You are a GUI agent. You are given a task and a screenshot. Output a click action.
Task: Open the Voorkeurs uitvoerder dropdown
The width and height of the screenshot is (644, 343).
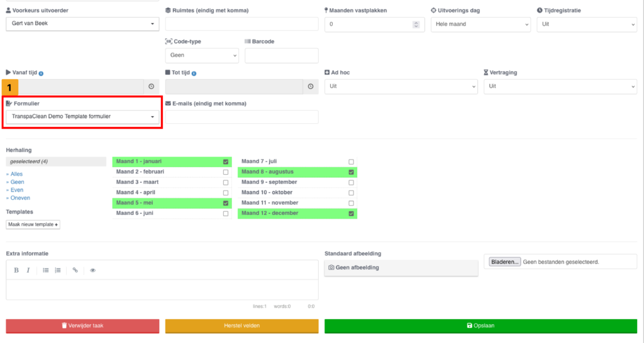[x=82, y=24]
